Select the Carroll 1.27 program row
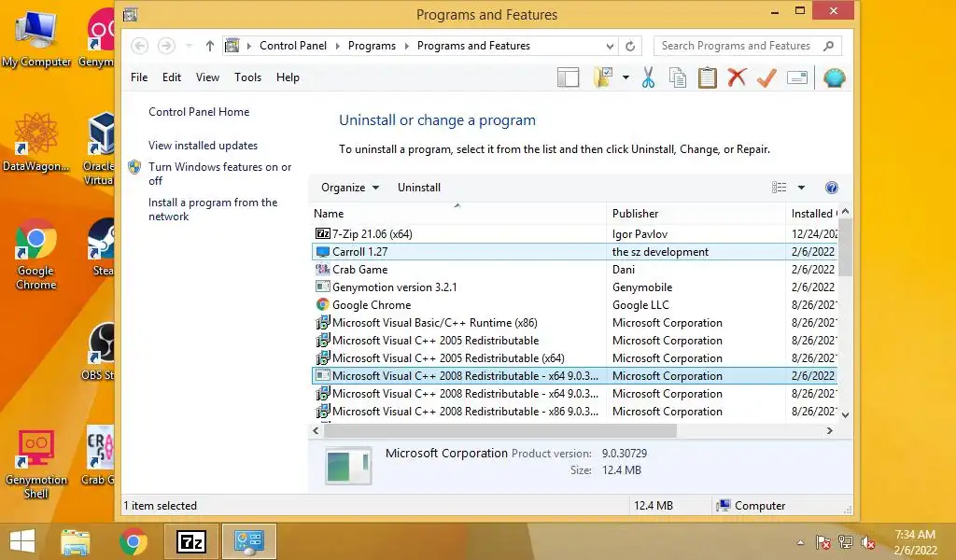Image resolution: width=956 pixels, height=560 pixels. [575, 252]
